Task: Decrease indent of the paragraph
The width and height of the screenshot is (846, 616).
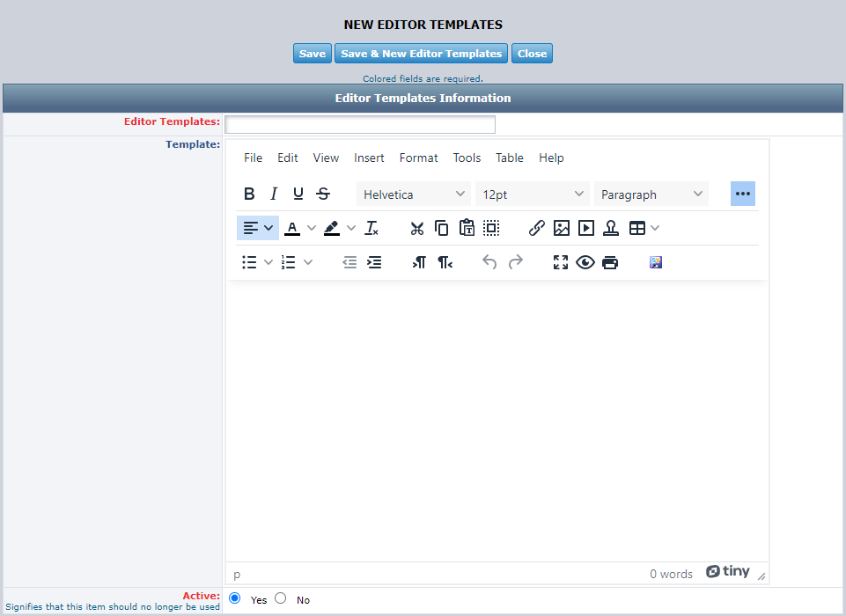Action: [x=349, y=263]
